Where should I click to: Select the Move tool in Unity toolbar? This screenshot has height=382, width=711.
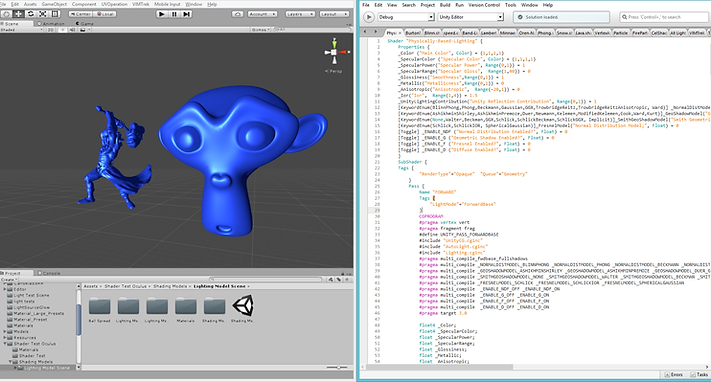(19, 14)
